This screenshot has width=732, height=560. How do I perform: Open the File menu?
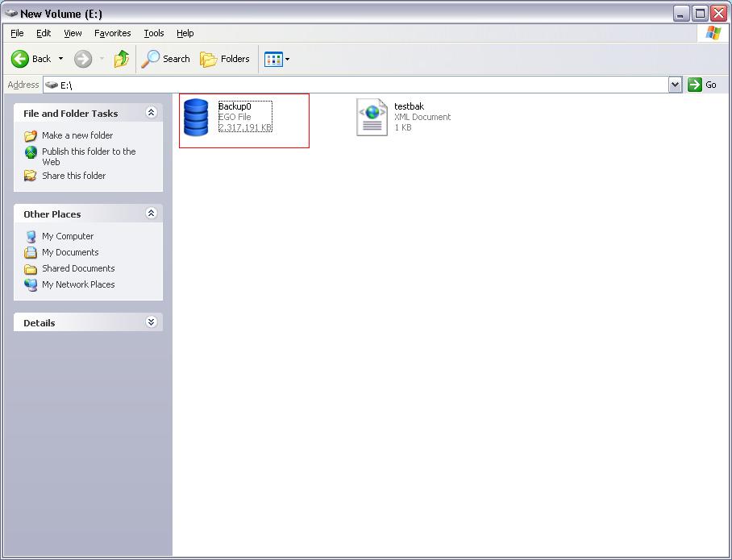tap(17, 33)
